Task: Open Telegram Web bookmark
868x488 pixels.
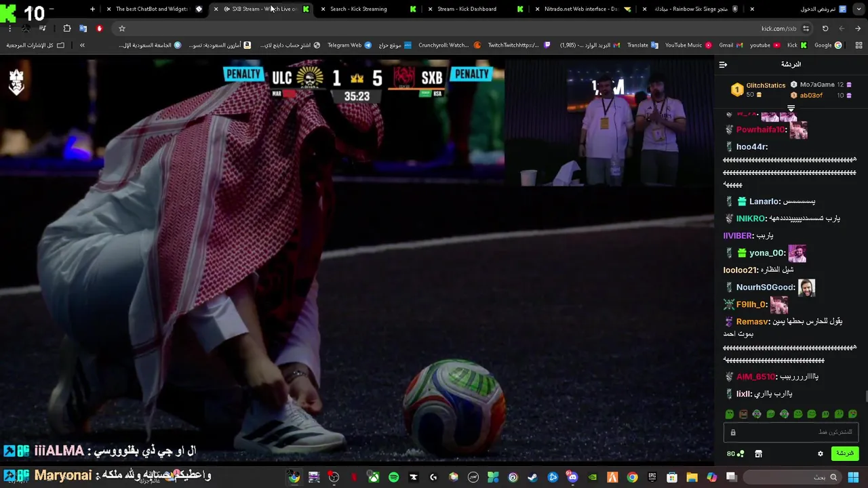Action: pyautogui.click(x=349, y=45)
